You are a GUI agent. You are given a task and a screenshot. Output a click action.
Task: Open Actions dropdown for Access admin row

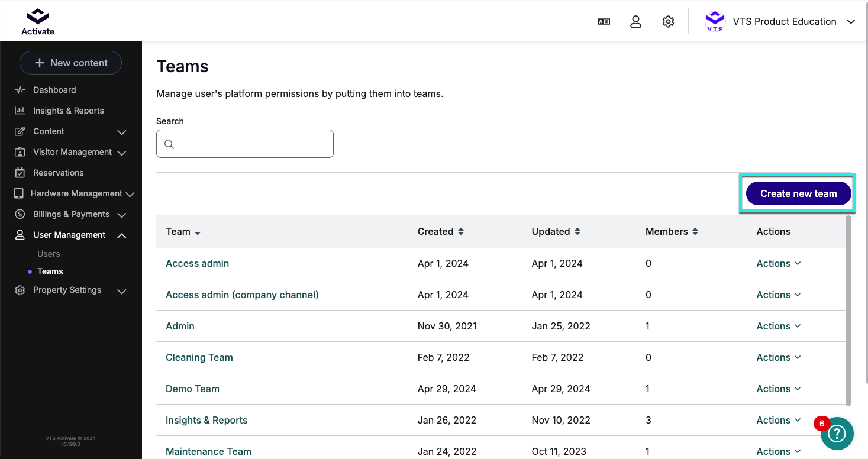click(779, 263)
